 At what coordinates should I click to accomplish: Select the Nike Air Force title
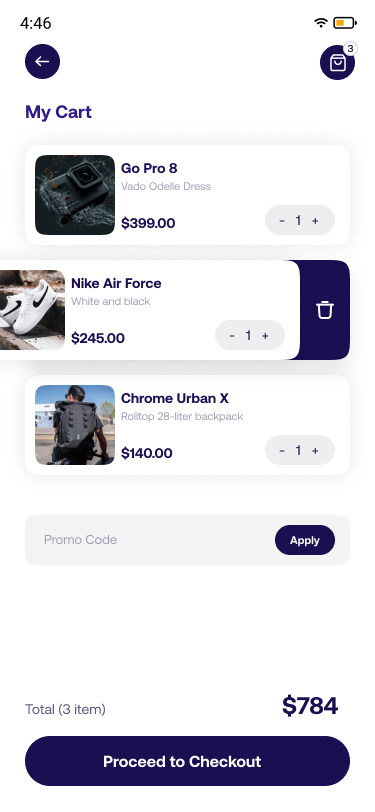[x=116, y=283]
